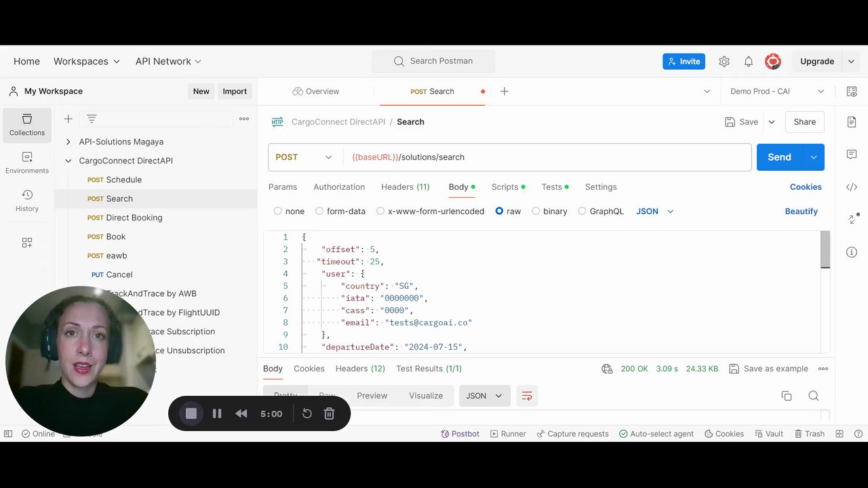
Task: Switch to the Headers (11) request tab
Action: click(406, 187)
